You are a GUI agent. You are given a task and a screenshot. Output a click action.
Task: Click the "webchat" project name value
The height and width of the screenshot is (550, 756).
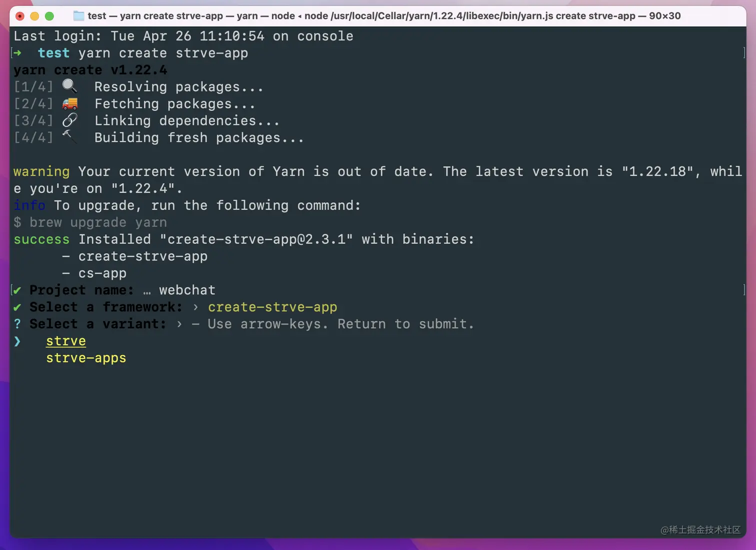click(187, 290)
